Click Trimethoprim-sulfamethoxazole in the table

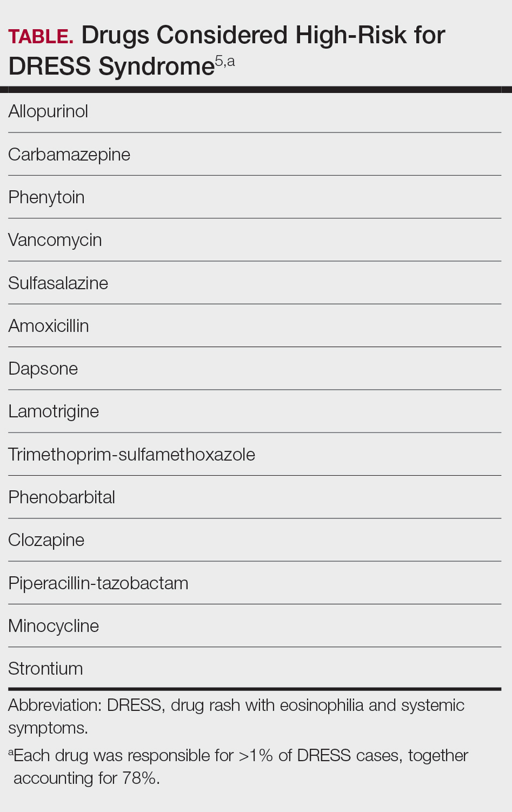tap(131, 455)
